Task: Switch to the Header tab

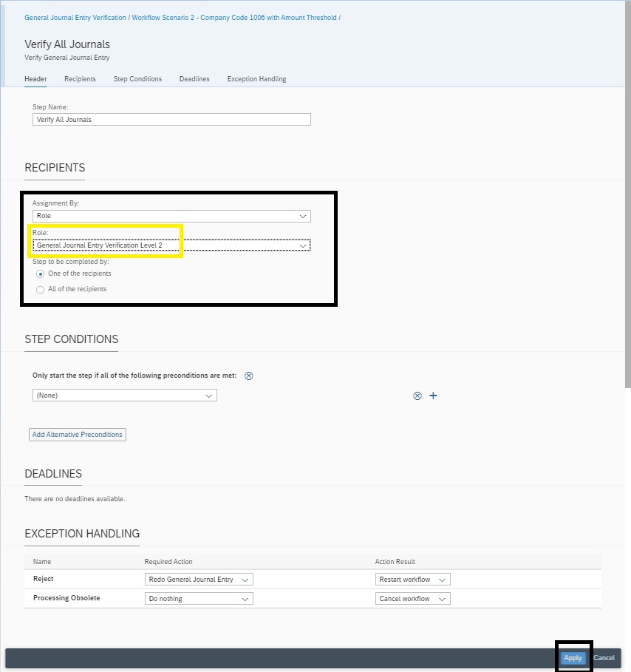Action: (x=35, y=79)
